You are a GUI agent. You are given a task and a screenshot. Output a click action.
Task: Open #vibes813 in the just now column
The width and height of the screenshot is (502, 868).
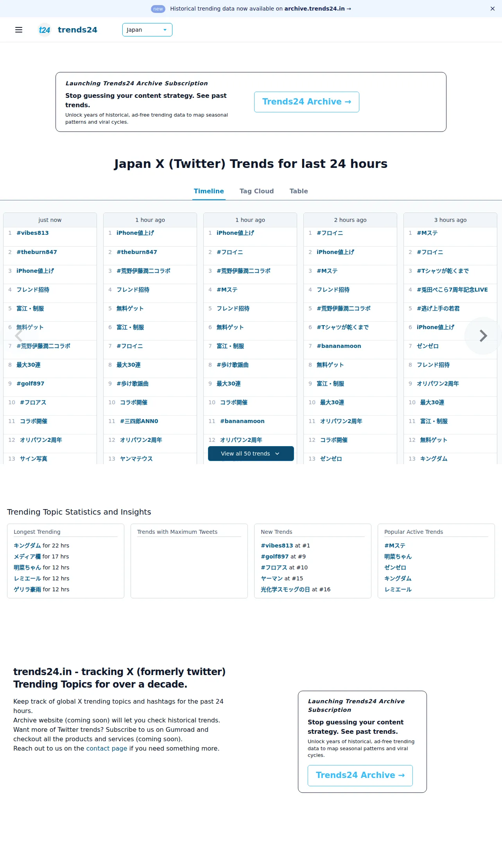tap(32, 233)
